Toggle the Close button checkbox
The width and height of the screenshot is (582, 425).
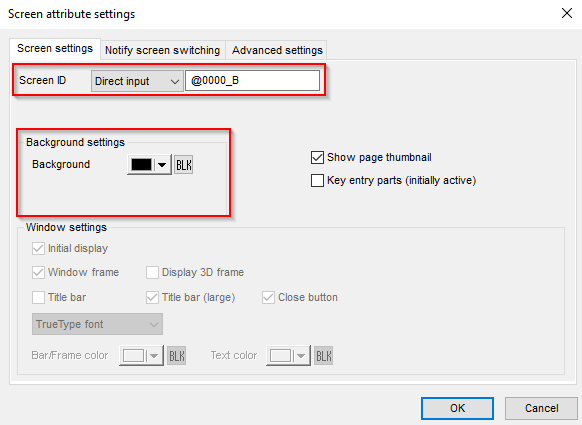click(268, 297)
